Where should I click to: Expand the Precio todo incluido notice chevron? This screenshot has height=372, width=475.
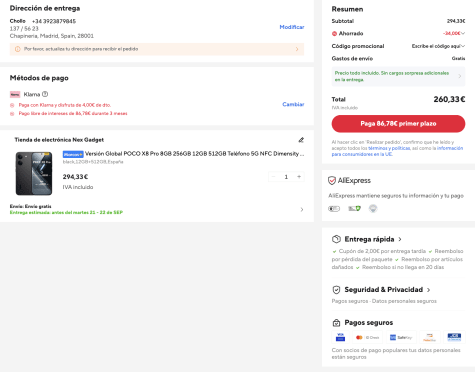(x=460, y=76)
